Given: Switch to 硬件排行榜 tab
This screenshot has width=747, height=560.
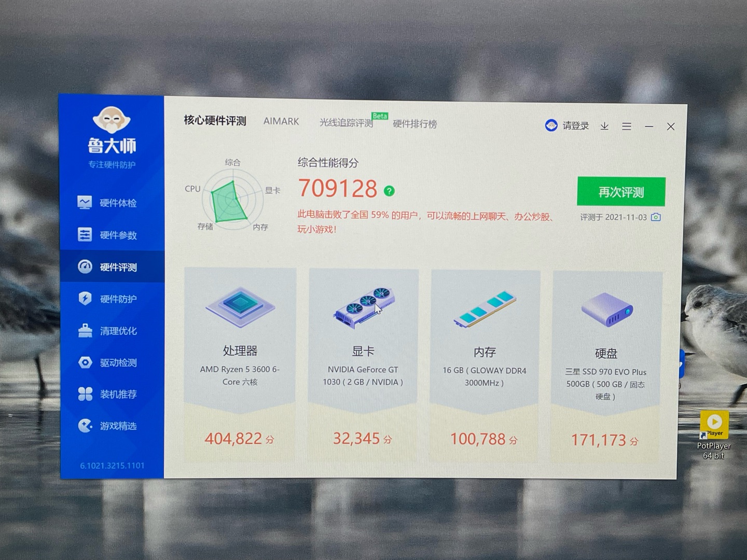Looking at the screenshot, I should (415, 124).
